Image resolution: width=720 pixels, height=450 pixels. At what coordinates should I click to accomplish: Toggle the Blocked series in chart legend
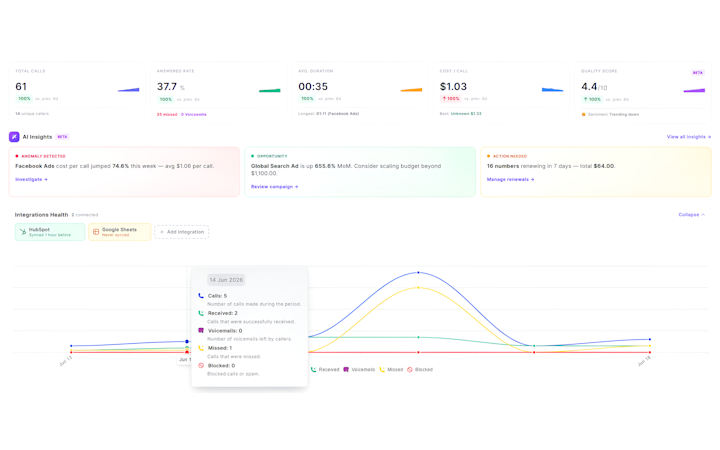[420, 370]
